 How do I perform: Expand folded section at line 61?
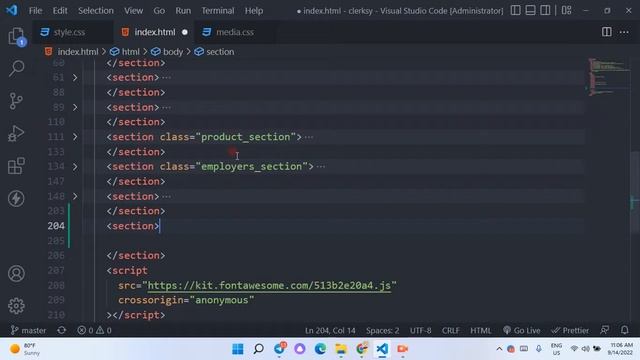[x=75, y=78]
